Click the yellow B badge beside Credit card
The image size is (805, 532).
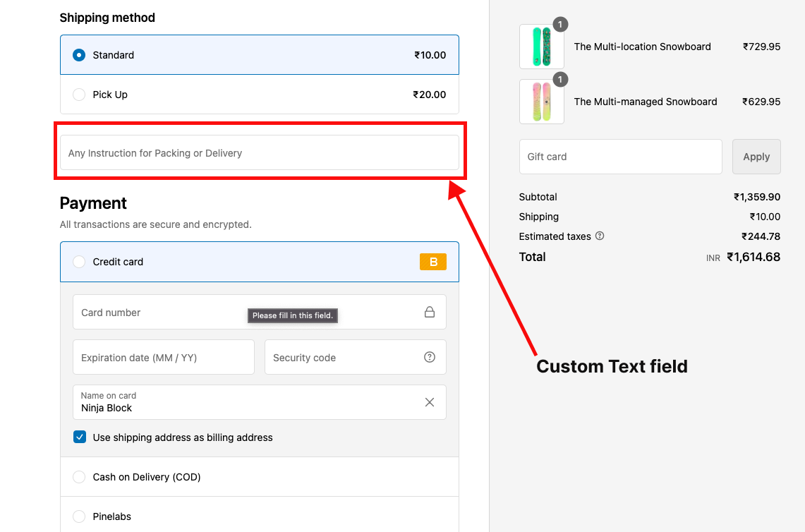pos(432,261)
